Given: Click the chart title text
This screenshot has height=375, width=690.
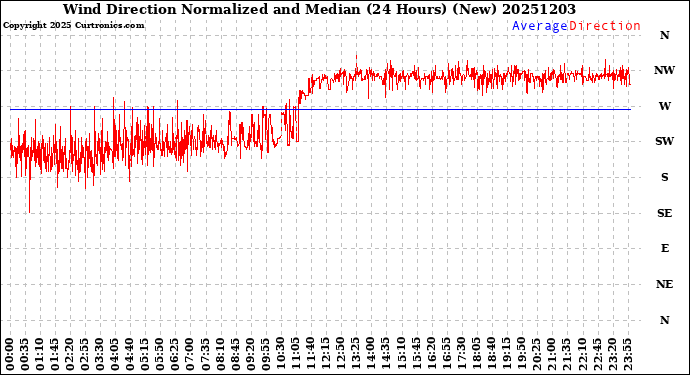Looking at the screenshot, I should (x=319, y=9).
